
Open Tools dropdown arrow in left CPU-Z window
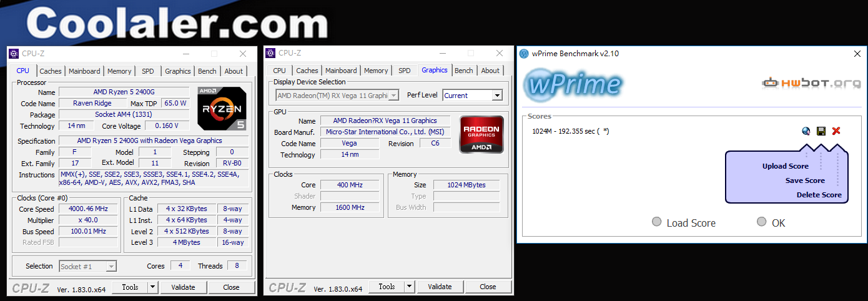[x=153, y=287]
